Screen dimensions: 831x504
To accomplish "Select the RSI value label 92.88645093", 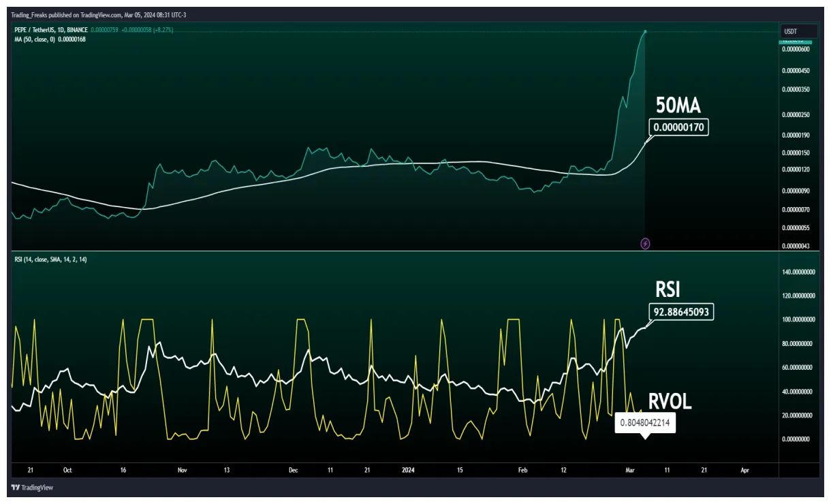I will coord(680,311).
